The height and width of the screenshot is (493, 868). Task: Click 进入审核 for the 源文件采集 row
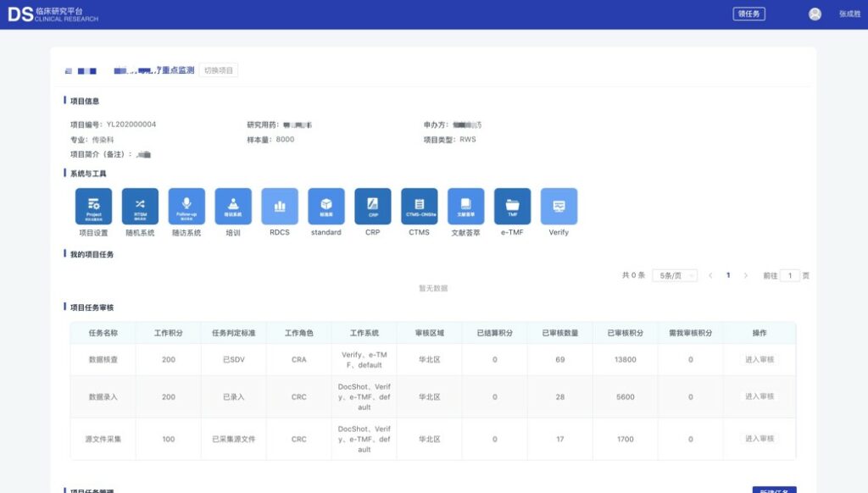tap(759, 439)
